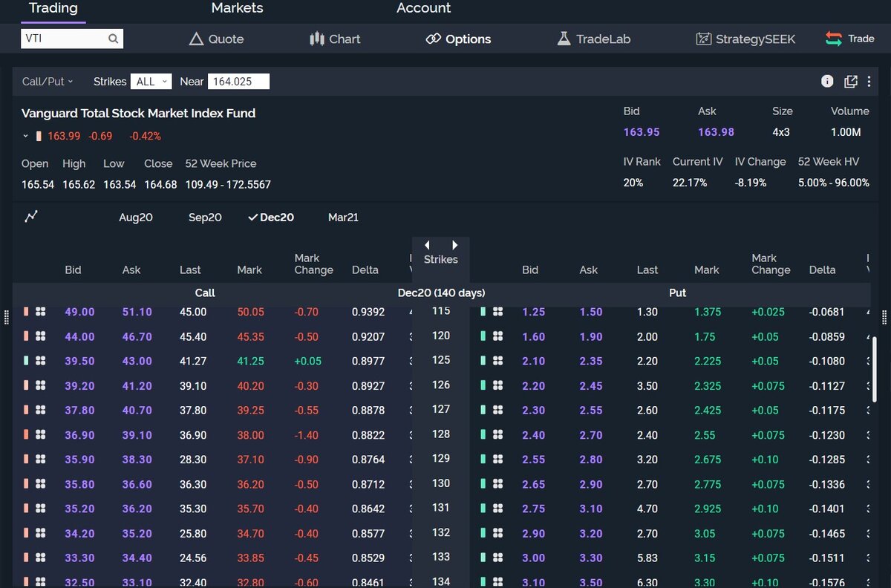
Task: Click the grid icon on the 130 call row
Action: point(41,484)
